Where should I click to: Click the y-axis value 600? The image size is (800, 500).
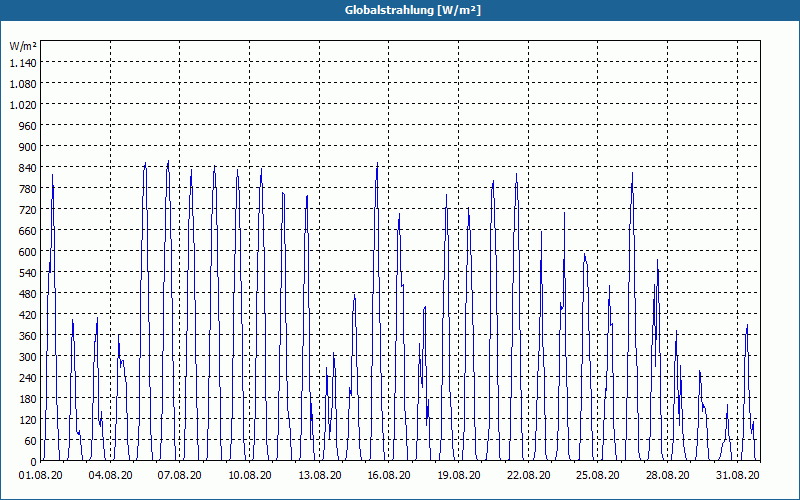tap(28, 252)
